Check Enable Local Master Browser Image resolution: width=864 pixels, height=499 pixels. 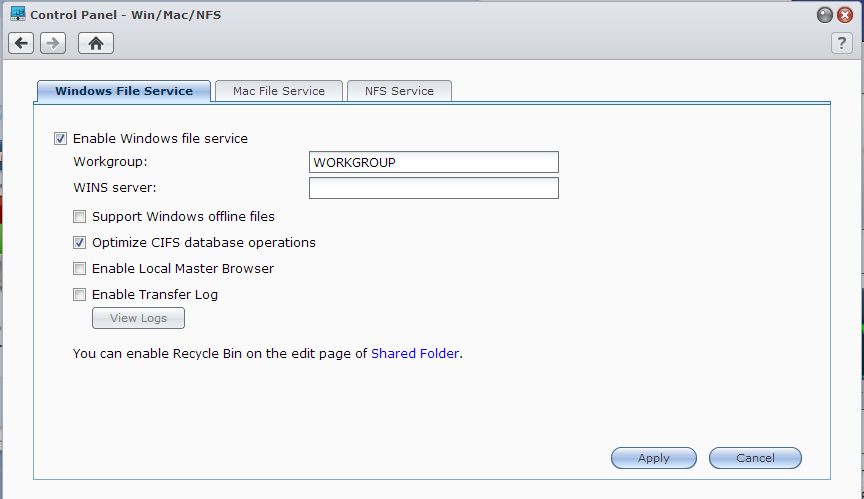(x=79, y=268)
